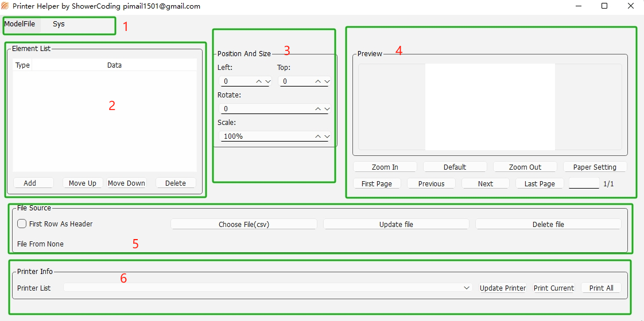The width and height of the screenshot is (644, 321).
Task: Click Choose File(csv) button
Action: tap(244, 224)
